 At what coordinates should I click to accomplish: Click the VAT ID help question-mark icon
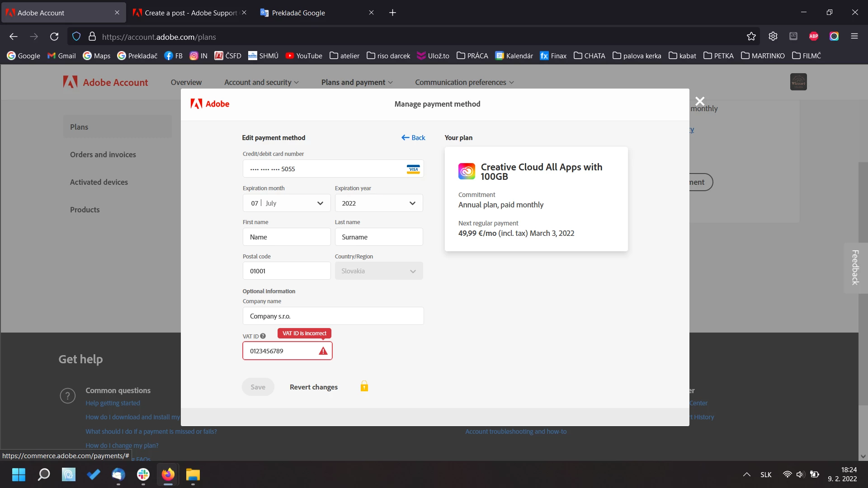263,336
